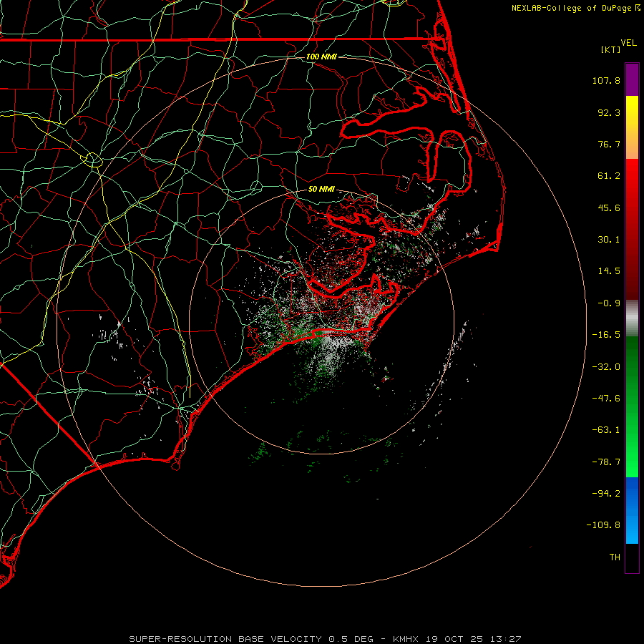Viewport: 644px width, 644px height.
Task: Click the TH legend label
Action: point(615,557)
